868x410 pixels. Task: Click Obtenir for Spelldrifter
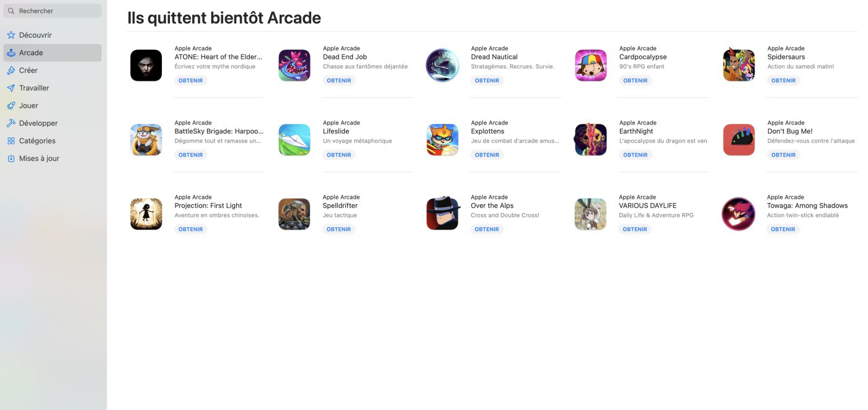pyautogui.click(x=339, y=229)
